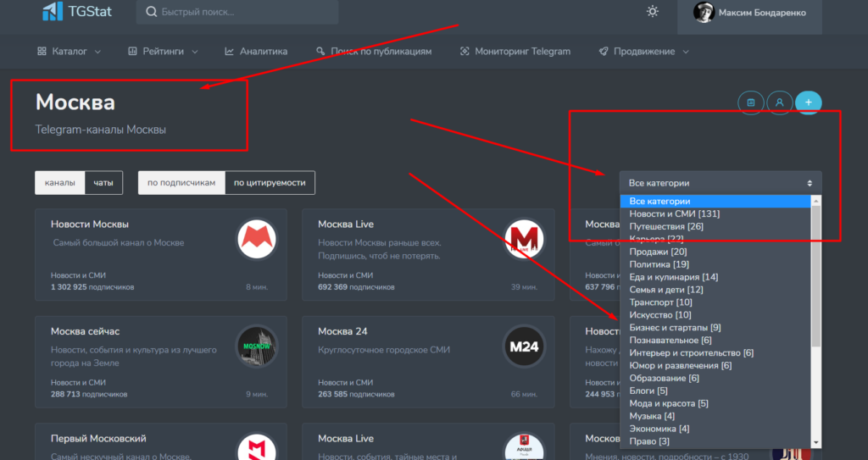Open Москва 24 M24 avatar

pyautogui.click(x=524, y=346)
